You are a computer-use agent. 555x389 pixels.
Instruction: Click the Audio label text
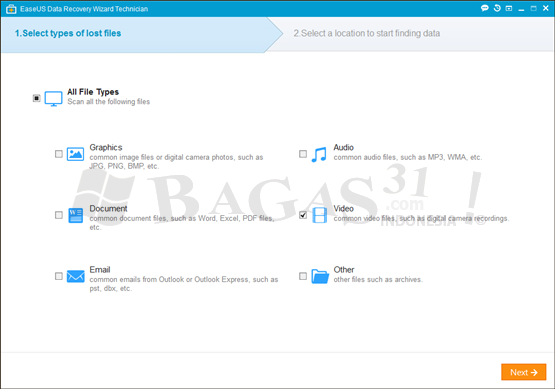click(343, 147)
